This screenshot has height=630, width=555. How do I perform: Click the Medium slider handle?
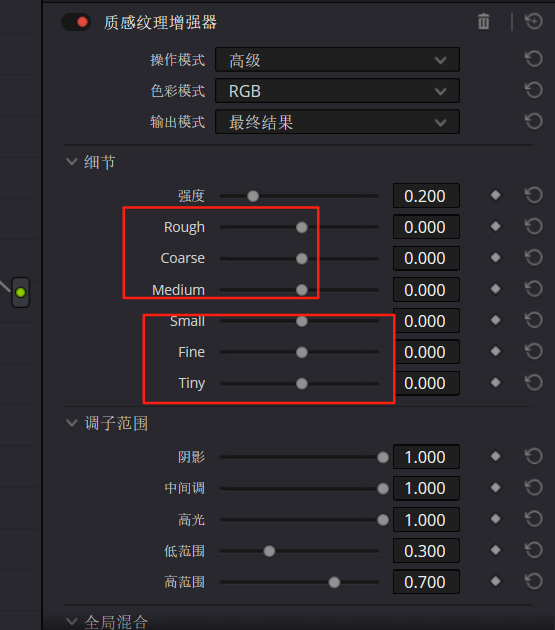302,290
